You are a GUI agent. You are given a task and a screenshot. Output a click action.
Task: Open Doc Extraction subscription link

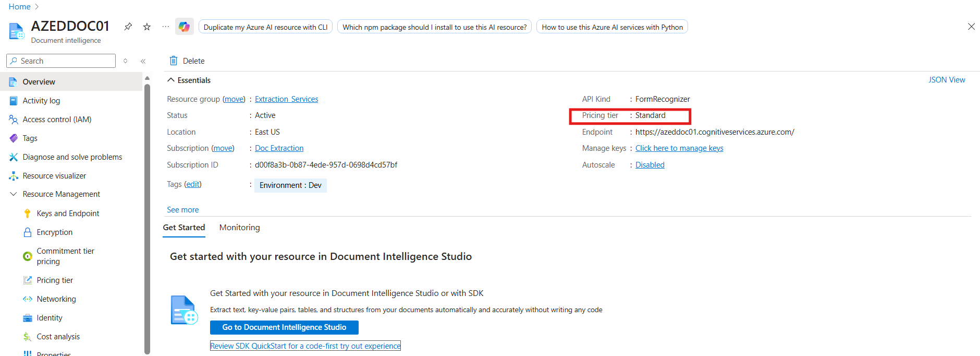coord(279,148)
